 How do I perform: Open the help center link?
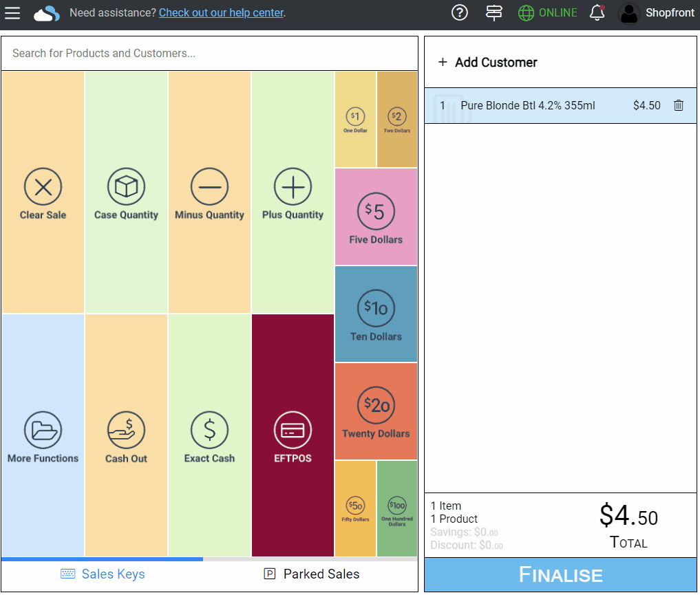tap(221, 13)
